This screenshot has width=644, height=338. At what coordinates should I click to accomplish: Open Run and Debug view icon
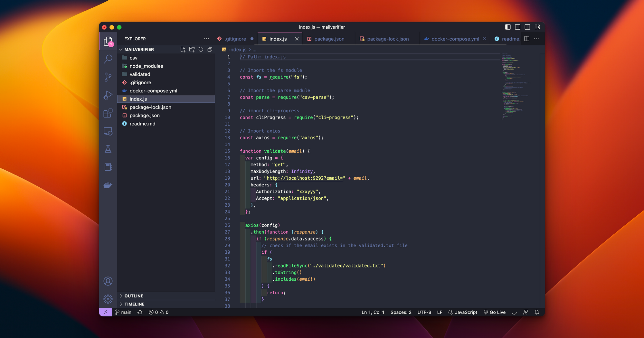click(108, 95)
